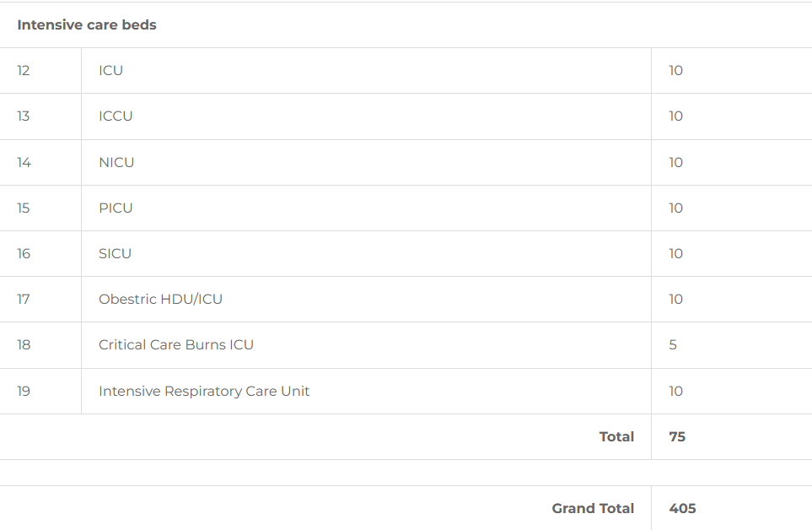
Task: Click the Grand Total value 405
Action: [x=682, y=508]
